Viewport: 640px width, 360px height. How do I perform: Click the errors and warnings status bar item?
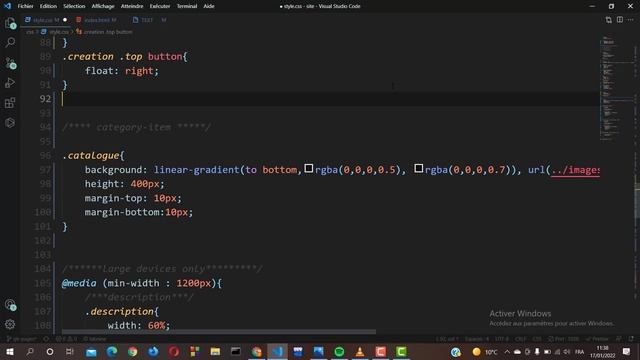point(66,339)
